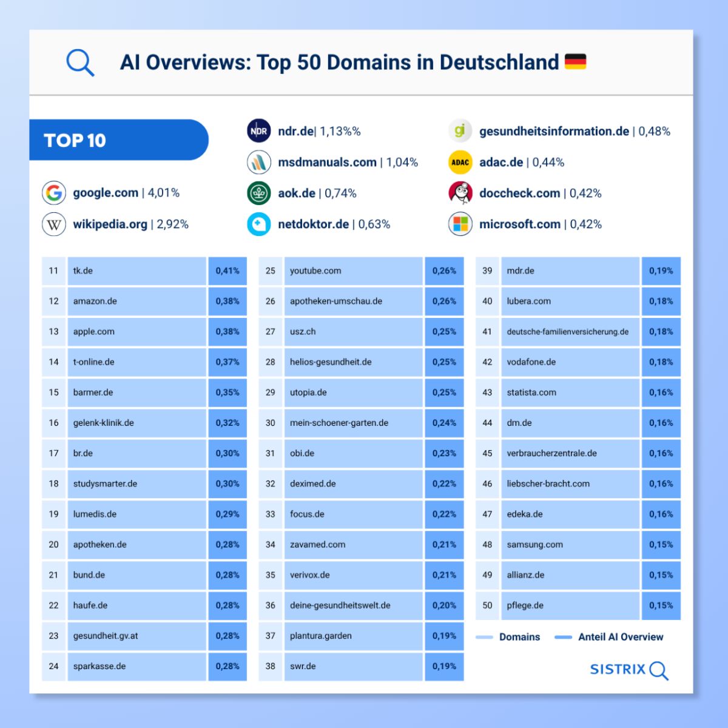Select the microsoft.com entry text

pyautogui.click(x=541, y=224)
